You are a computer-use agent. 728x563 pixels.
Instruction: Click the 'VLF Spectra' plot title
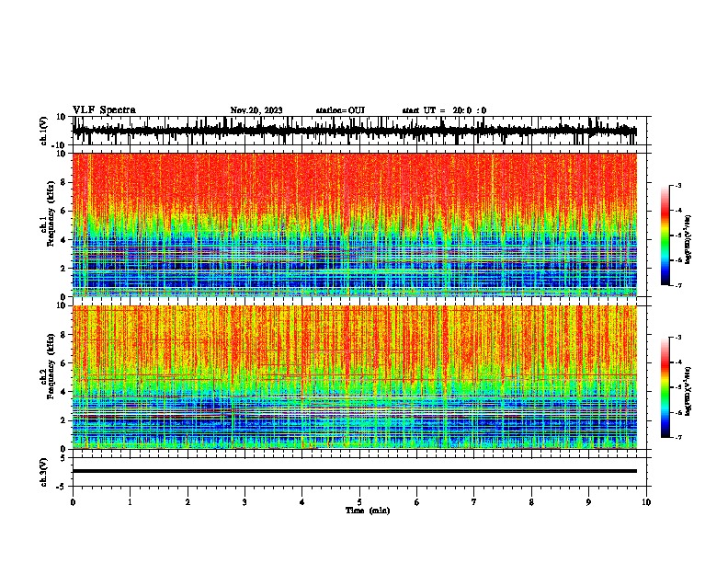[104, 110]
